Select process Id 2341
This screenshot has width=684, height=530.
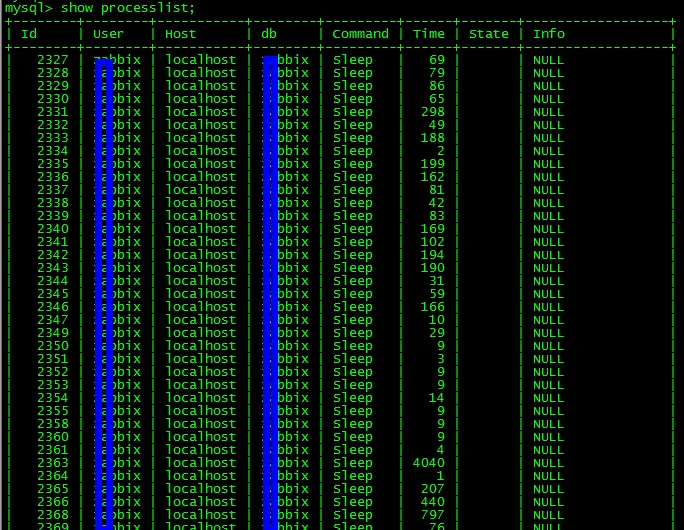53,242
